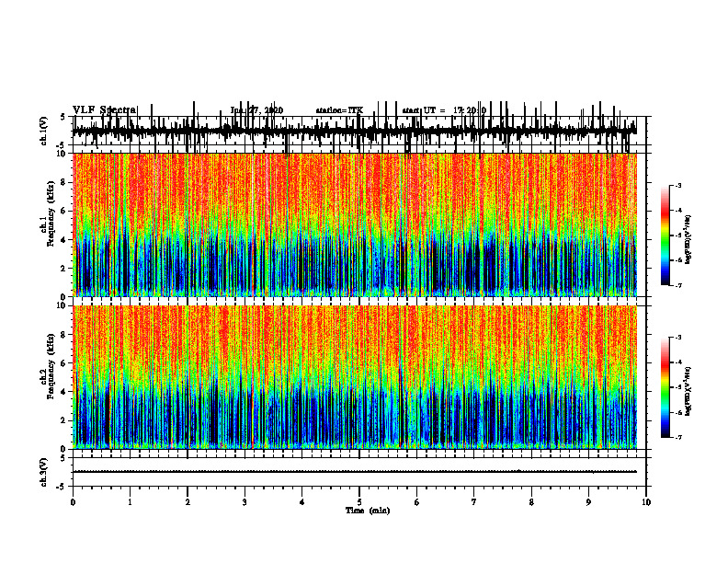Image resolution: width=728 pixels, height=563 pixels.
Task: Click the ch.1 voltage waveform trace
Action: (x=354, y=131)
